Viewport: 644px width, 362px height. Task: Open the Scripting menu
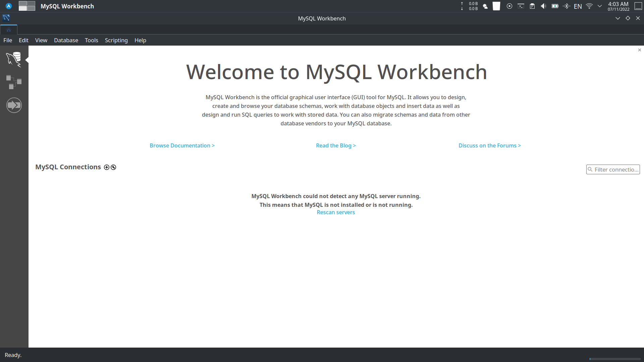pos(116,40)
